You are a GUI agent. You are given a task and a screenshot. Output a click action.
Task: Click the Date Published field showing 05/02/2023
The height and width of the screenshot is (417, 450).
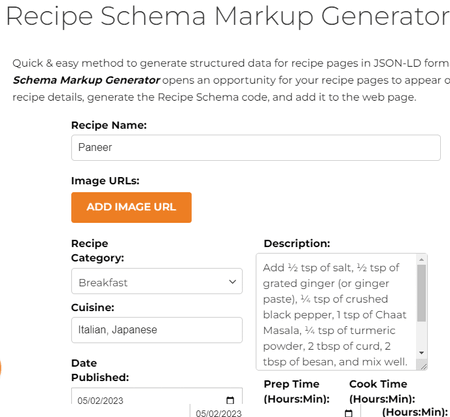pos(157,397)
